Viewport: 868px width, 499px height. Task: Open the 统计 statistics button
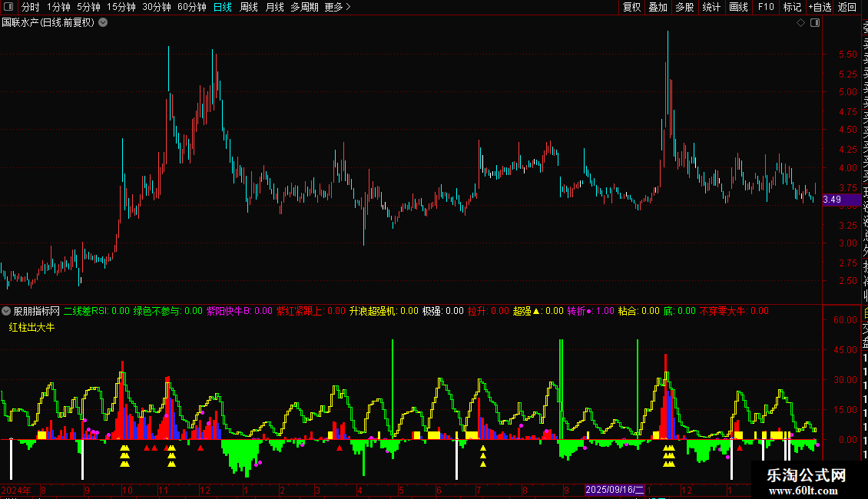(x=711, y=7)
